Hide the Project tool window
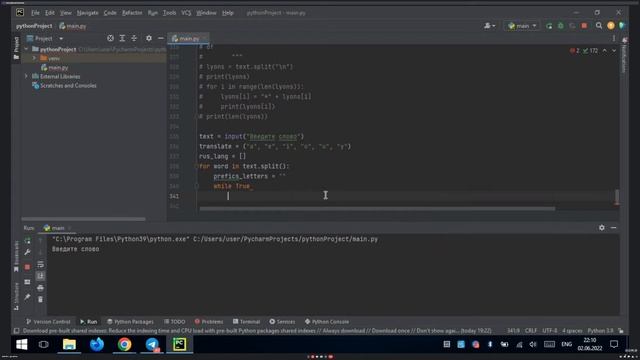The width and height of the screenshot is (640, 360). coord(161,38)
